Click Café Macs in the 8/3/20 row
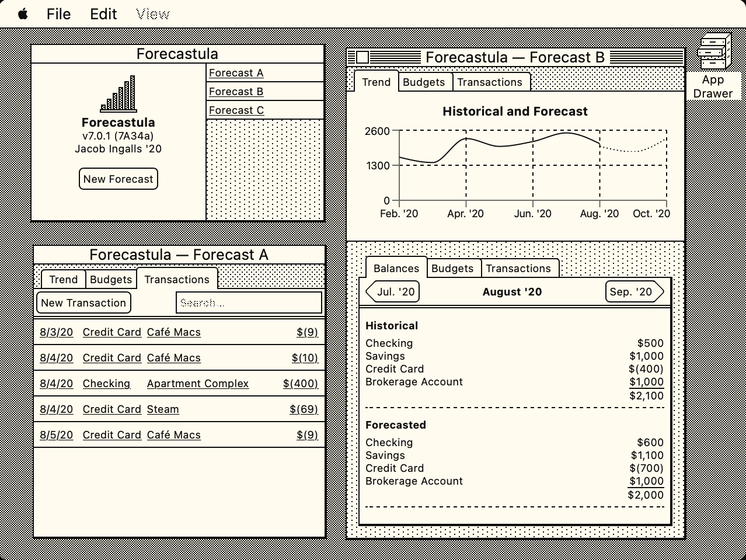The height and width of the screenshot is (560, 746). pyautogui.click(x=174, y=332)
